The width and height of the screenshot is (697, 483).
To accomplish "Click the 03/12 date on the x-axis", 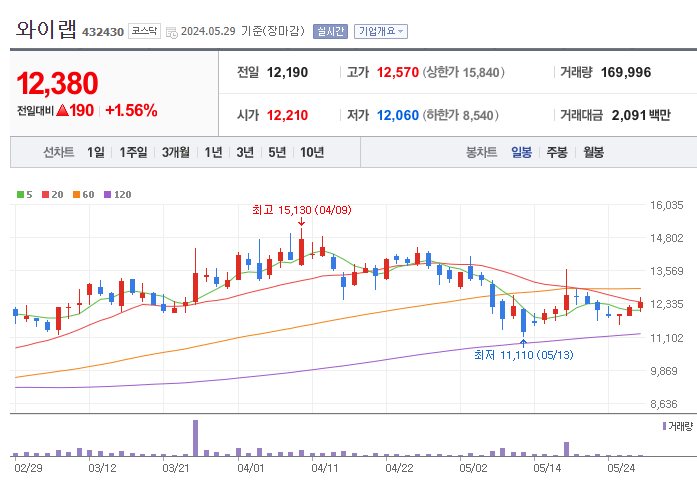I will click(102, 468).
